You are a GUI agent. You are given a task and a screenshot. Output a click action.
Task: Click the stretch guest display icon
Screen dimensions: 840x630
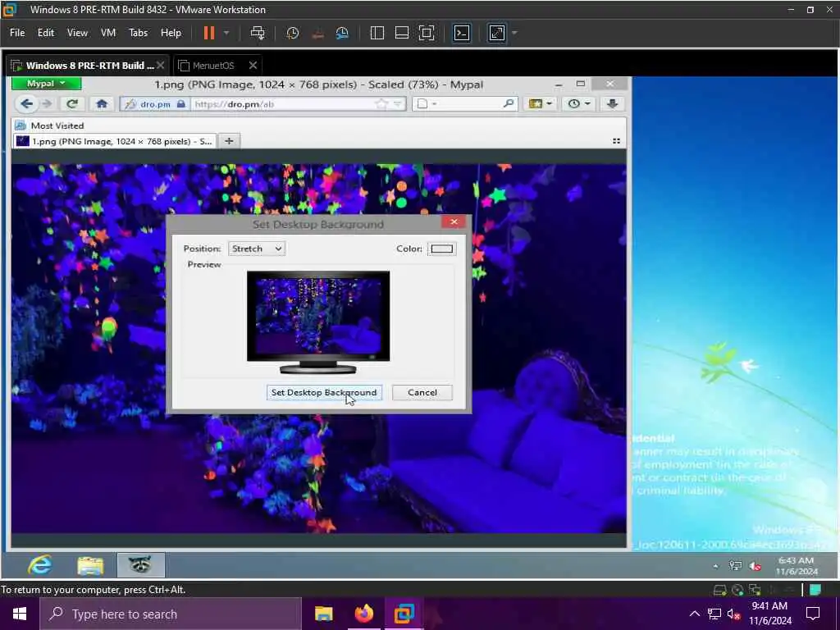497,33
